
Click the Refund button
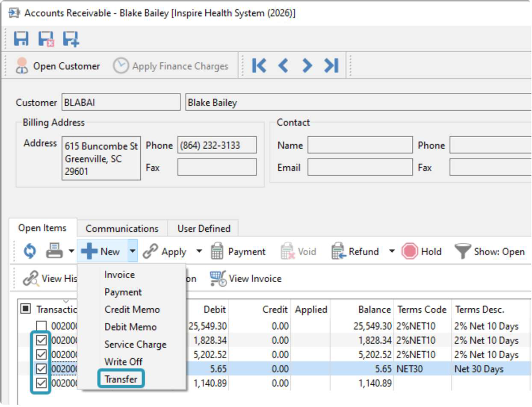pos(355,251)
